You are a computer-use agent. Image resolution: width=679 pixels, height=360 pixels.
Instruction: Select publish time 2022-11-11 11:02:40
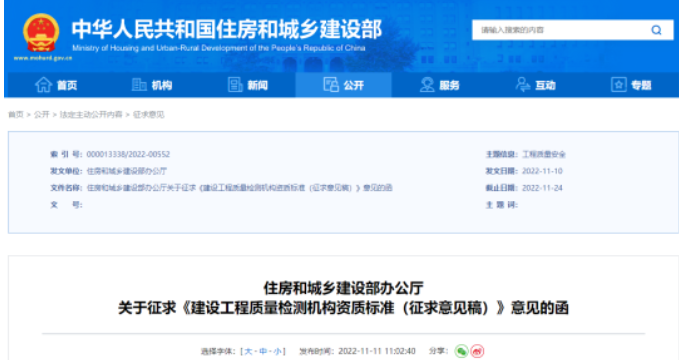(377, 351)
